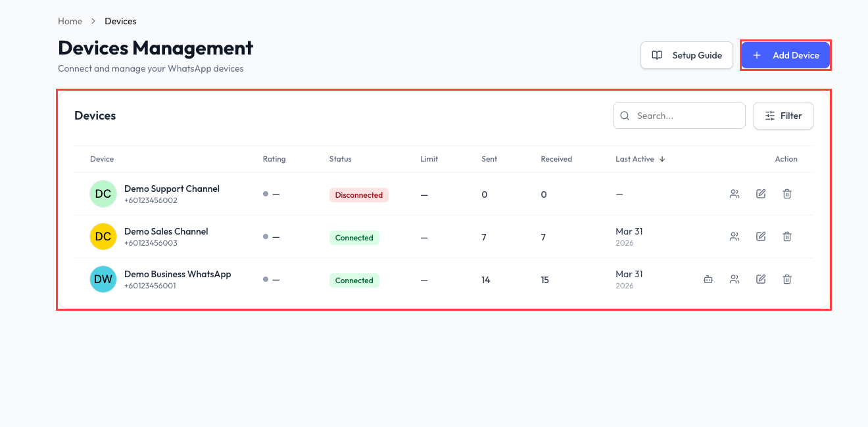Click the Limit column header

pos(429,159)
